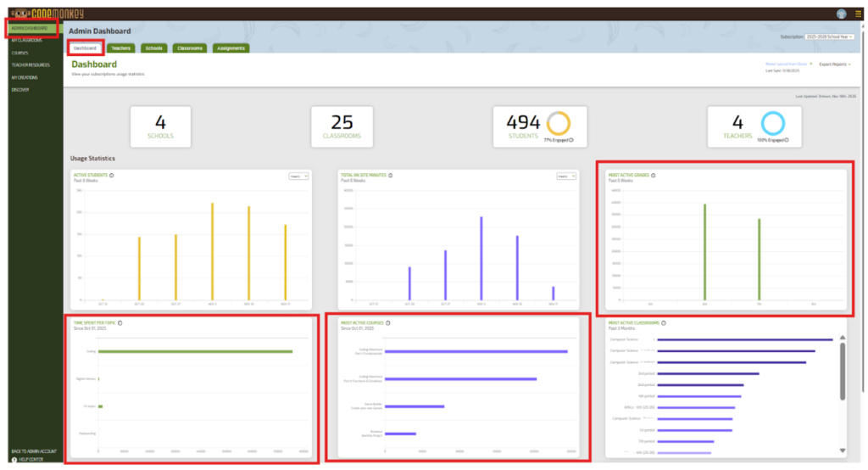Expand the Export Reports menu

834,64
